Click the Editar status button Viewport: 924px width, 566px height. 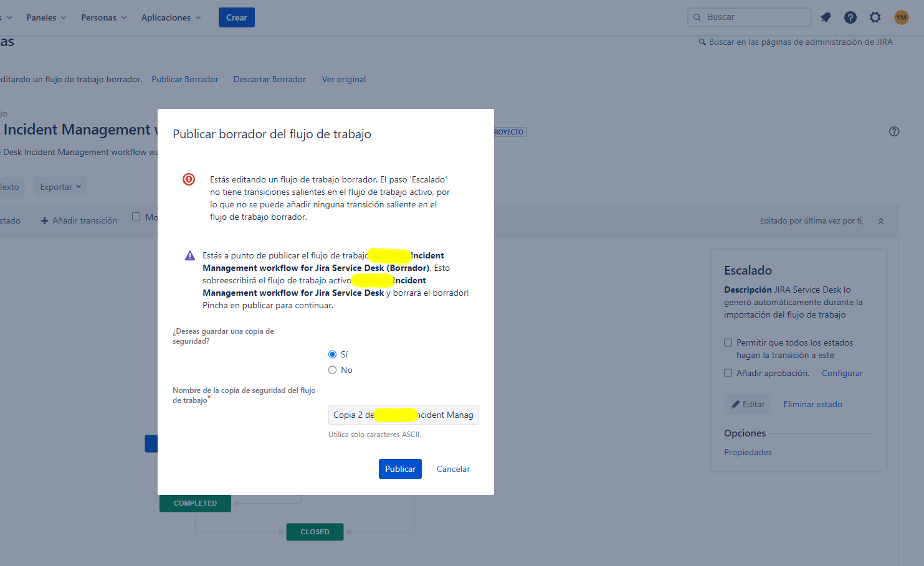tap(748, 404)
